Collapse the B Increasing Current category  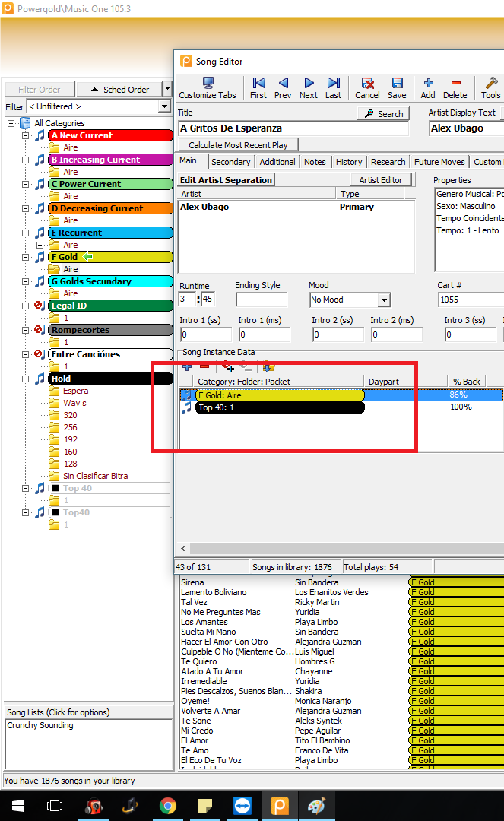(x=25, y=160)
